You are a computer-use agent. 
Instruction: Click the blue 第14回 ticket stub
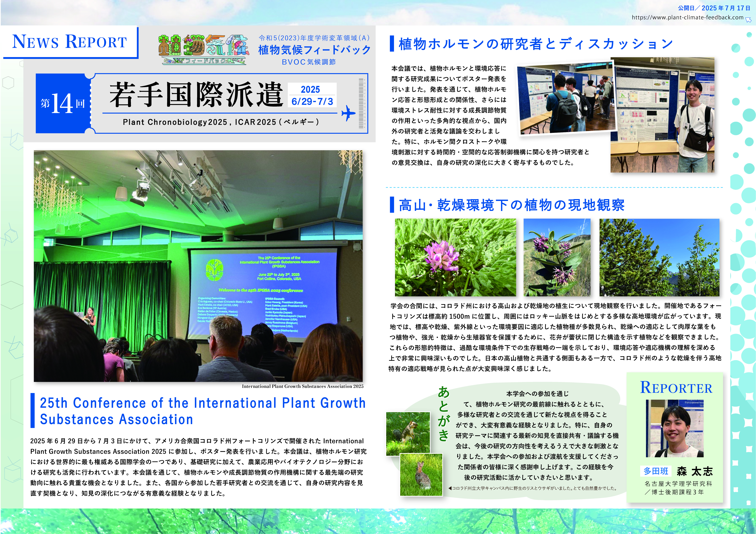click(x=63, y=103)
